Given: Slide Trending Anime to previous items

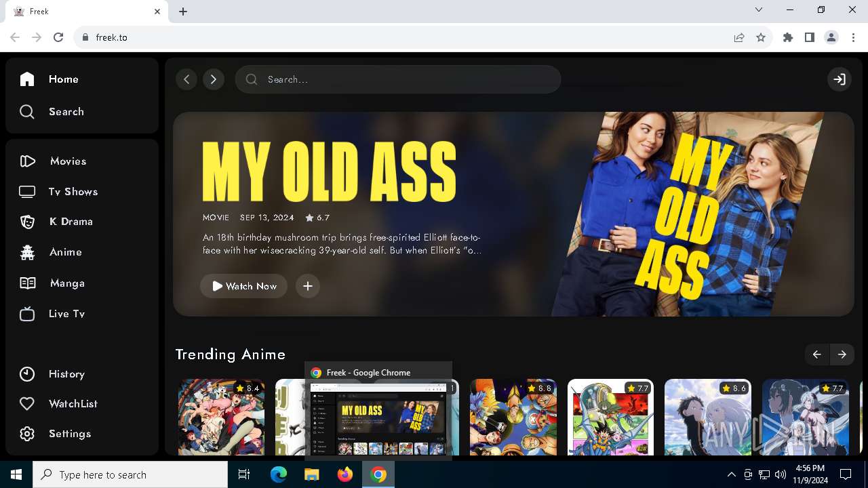Looking at the screenshot, I should click(816, 354).
